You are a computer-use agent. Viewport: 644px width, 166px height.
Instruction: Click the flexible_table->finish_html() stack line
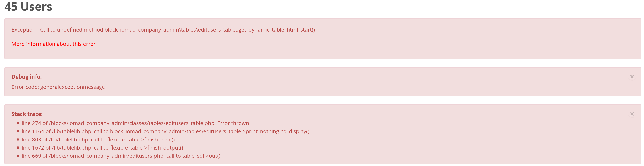(98, 140)
